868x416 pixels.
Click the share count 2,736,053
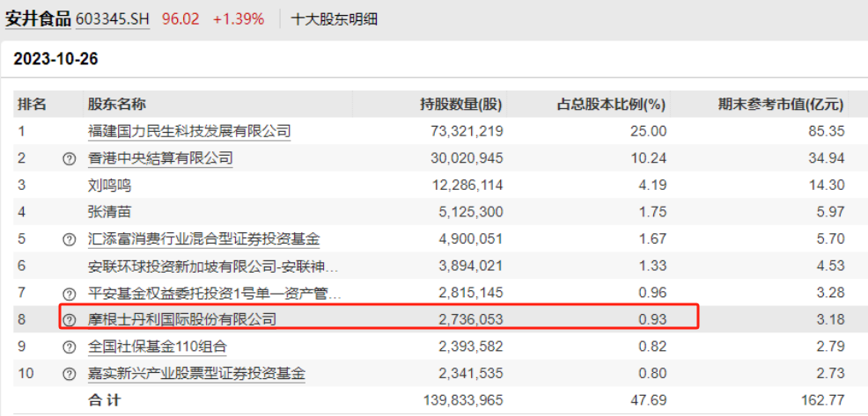(x=471, y=320)
